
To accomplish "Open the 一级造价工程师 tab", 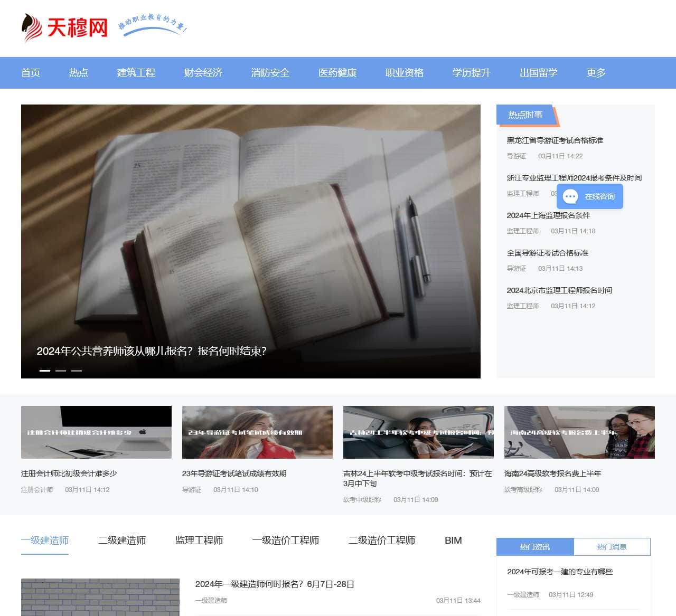I will click(x=286, y=541).
